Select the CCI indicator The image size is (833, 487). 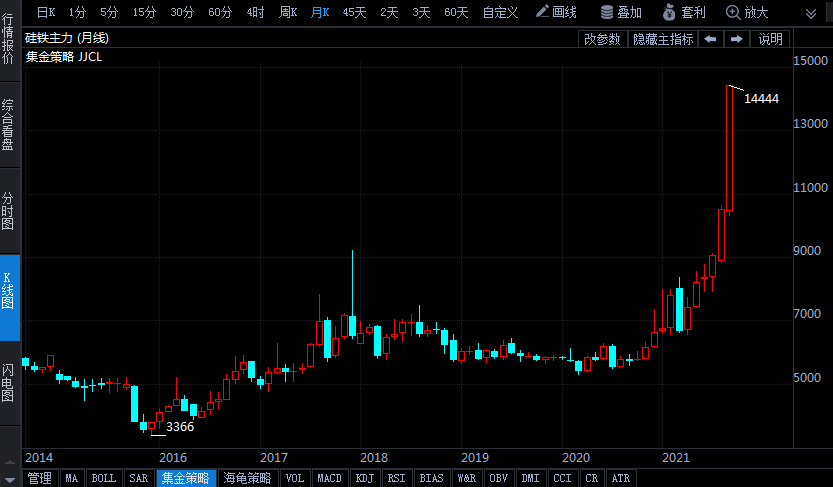[x=563, y=478]
